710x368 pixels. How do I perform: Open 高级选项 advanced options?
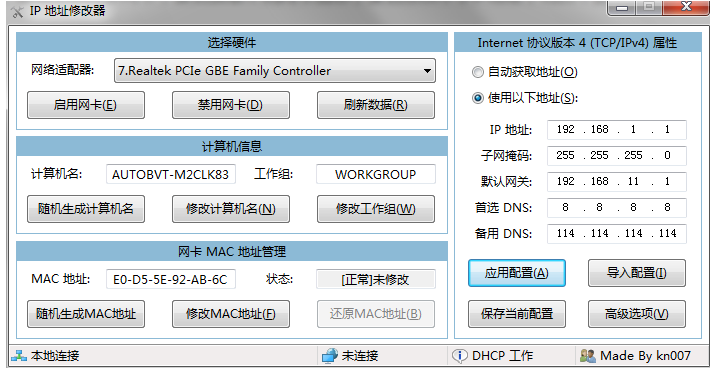pyautogui.click(x=637, y=314)
